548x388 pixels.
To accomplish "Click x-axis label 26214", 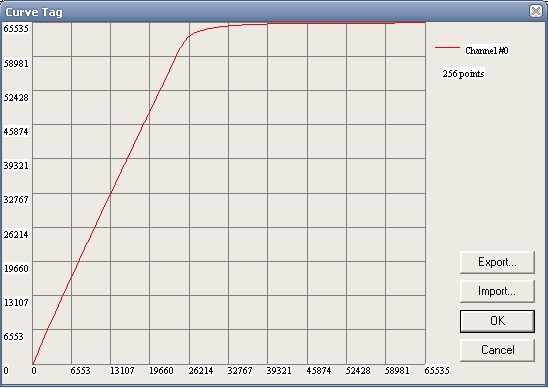I will (201, 371).
